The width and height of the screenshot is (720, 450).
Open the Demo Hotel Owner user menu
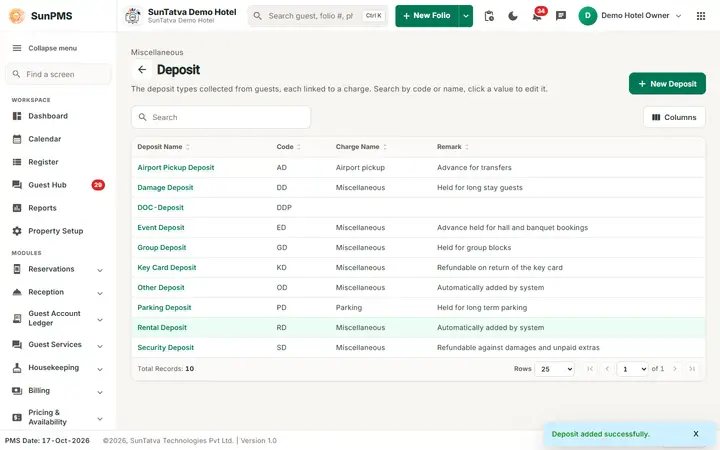click(x=630, y=16)
